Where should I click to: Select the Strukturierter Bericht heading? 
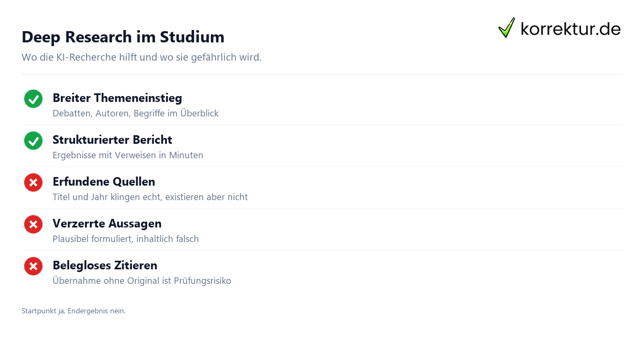click(x=112, y=140)
